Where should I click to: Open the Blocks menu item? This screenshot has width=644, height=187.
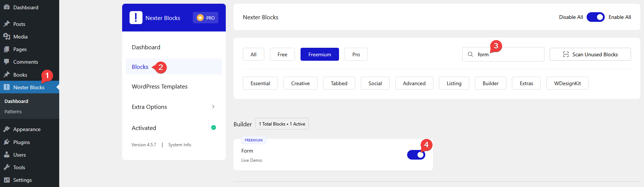click(x=174, y=67)
